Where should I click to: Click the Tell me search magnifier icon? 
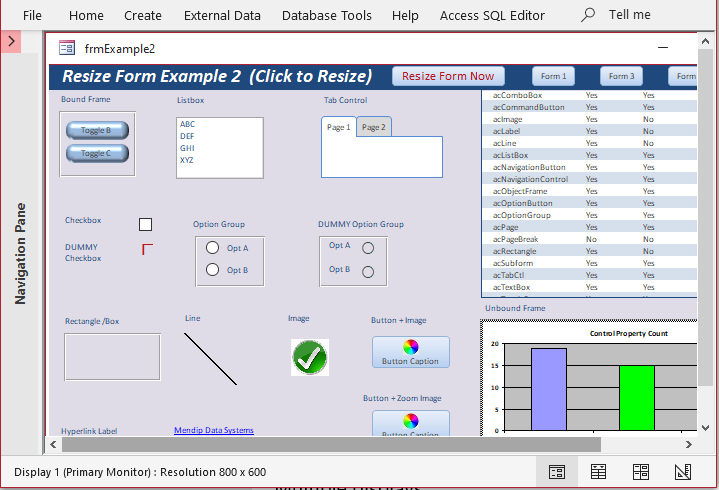[x=588, y=15]
